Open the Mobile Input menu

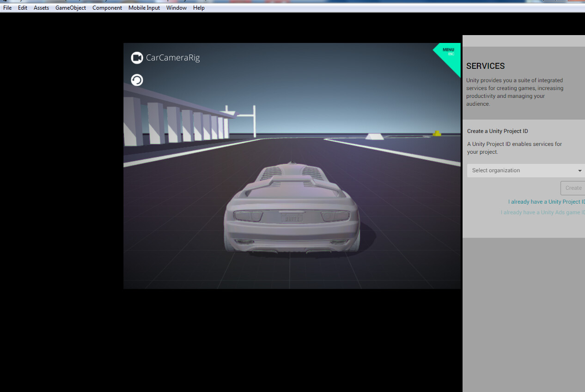[x=144, y=8]
